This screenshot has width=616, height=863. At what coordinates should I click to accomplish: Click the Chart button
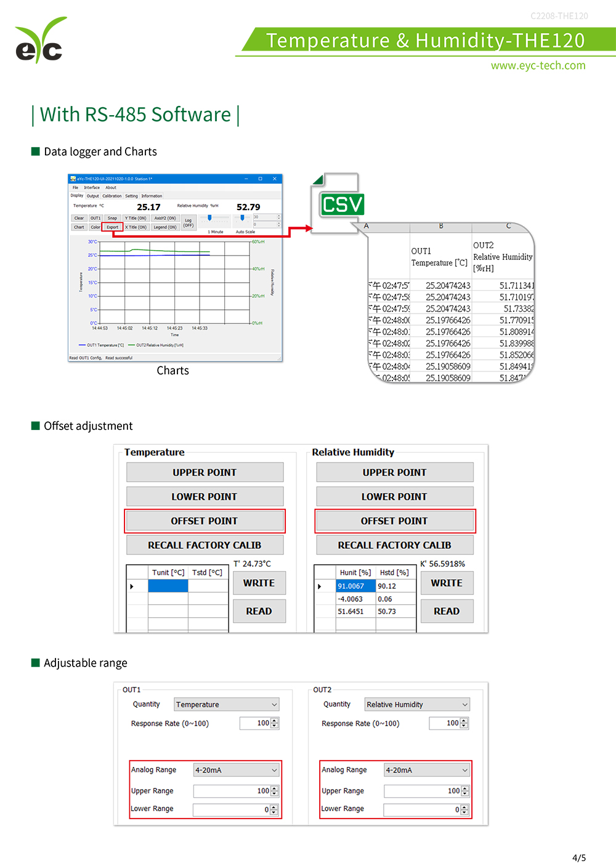pos(79,227)
